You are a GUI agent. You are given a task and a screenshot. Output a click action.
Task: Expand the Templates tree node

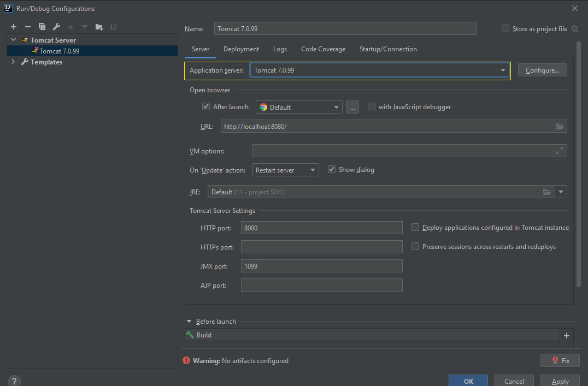click(x=13, y=62)
